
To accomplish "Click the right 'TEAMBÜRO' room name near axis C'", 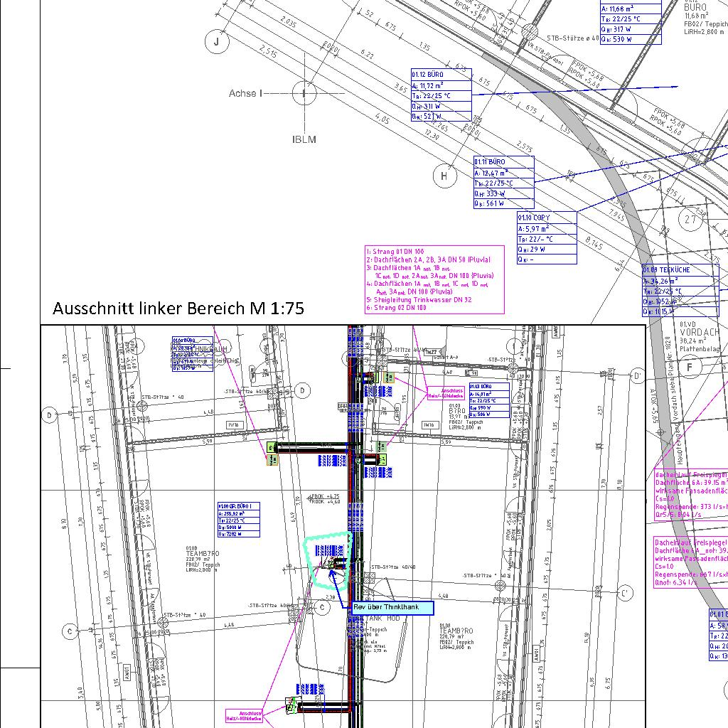I will click(456, 631).
